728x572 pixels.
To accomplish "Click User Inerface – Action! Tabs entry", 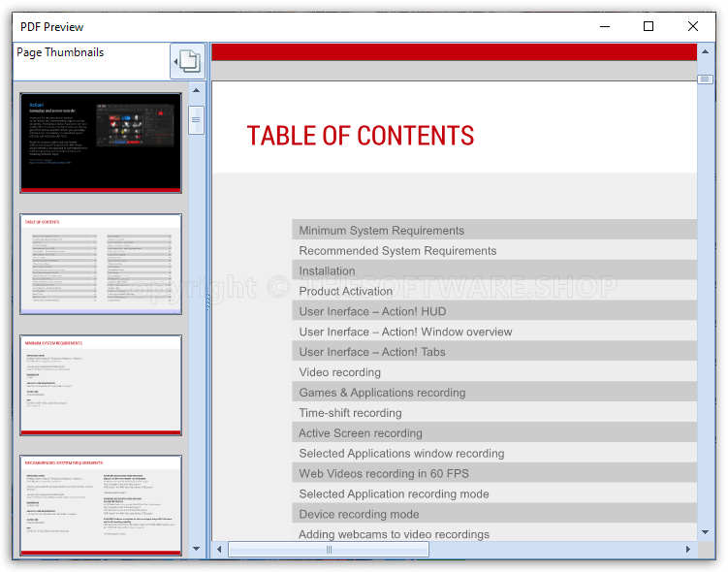I will coord(494,352).
